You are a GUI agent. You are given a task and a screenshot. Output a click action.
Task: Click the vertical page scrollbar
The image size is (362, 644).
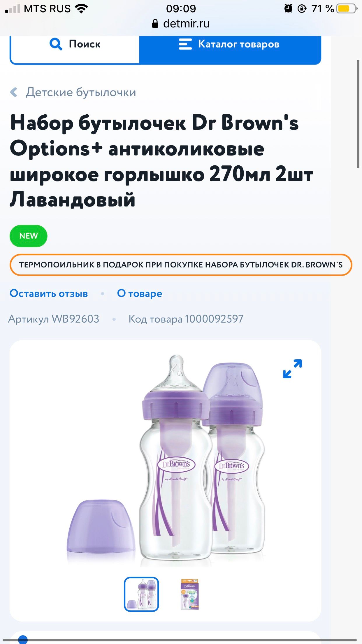[358, 114]
